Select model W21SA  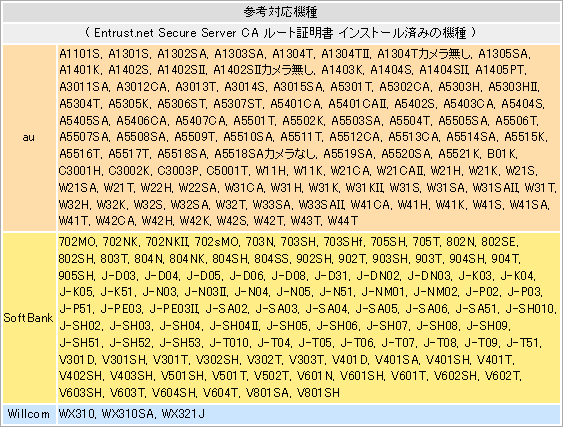click(x=78, y=187)
